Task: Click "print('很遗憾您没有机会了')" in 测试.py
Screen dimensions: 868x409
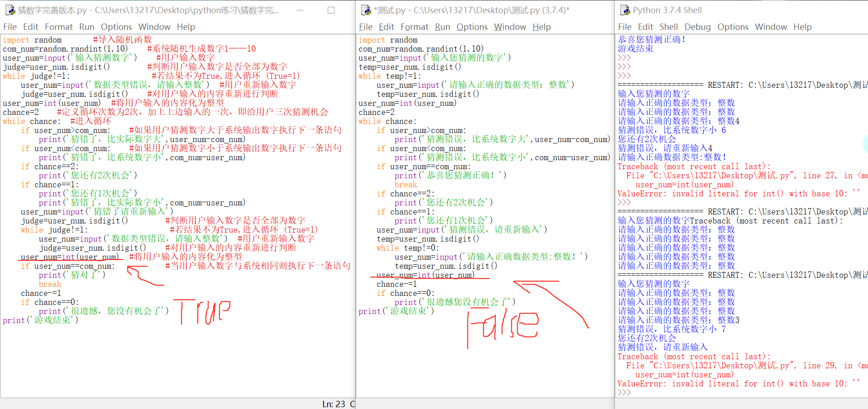Action: point(455,302)
